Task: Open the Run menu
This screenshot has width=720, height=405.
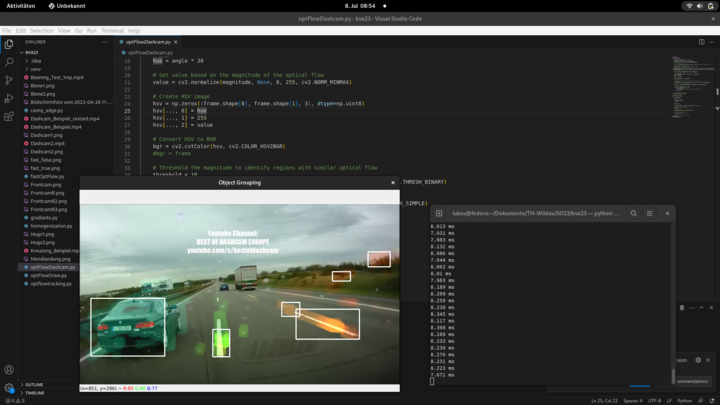Action: tap(91, 30)
